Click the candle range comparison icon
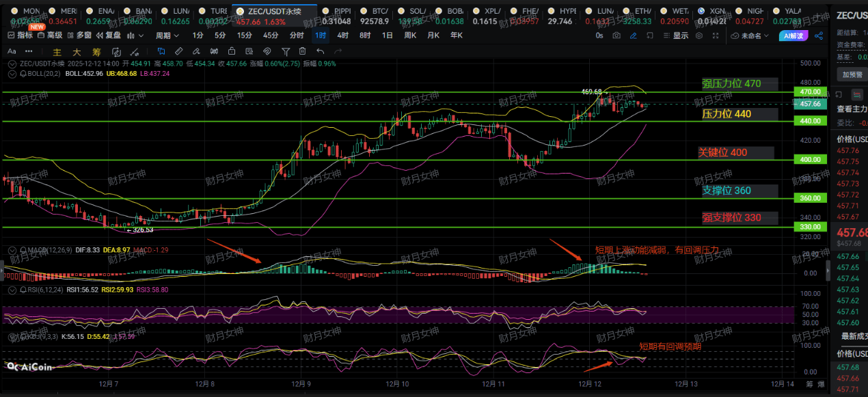Viewport: 868px width, 397px height. tap(215, 51)
